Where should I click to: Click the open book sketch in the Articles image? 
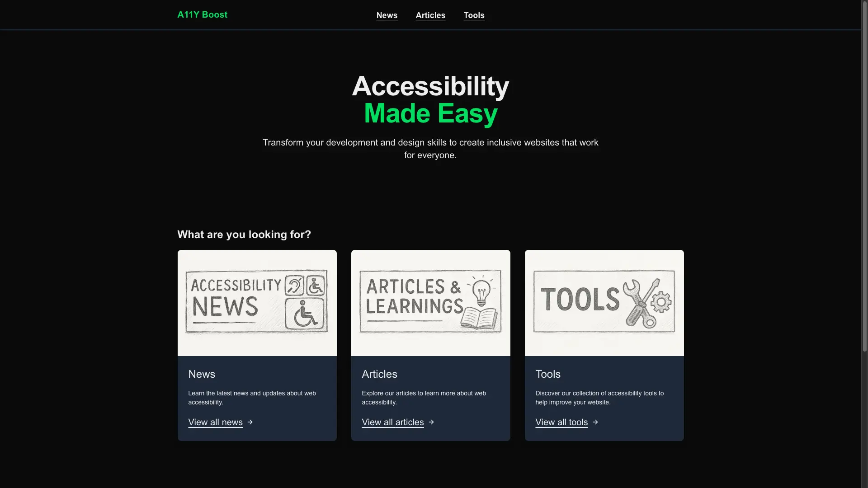479,318
